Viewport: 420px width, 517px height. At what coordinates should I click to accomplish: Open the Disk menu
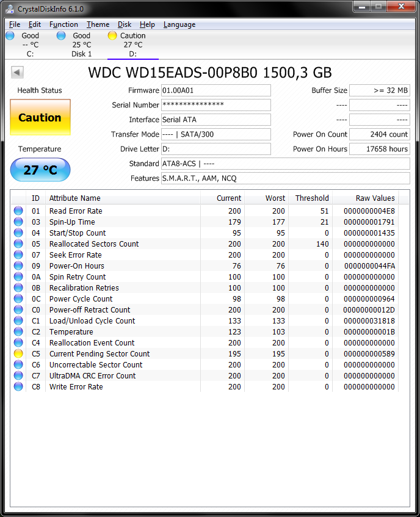125,24
